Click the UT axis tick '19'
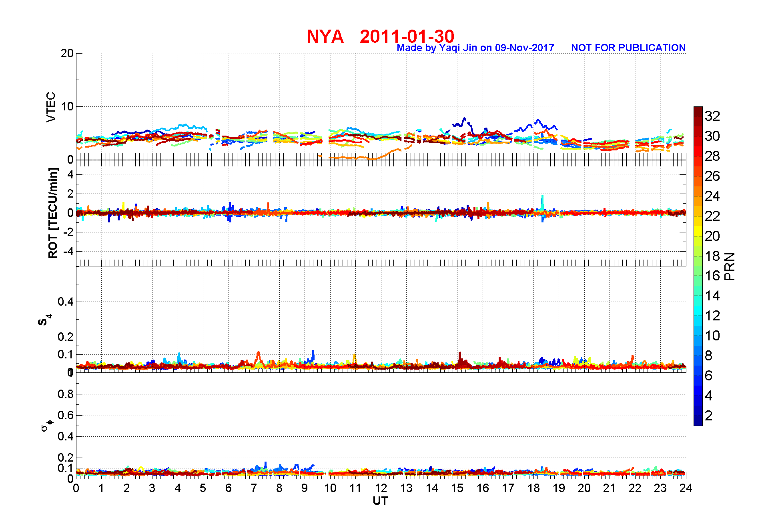762x532 pixels. coord(559,488)
